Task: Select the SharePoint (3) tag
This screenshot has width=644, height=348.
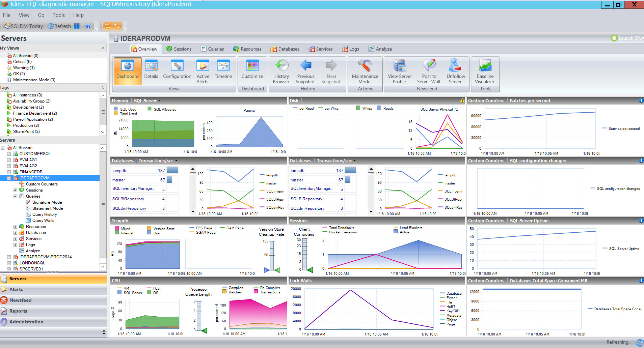Action: coord(26,132)
